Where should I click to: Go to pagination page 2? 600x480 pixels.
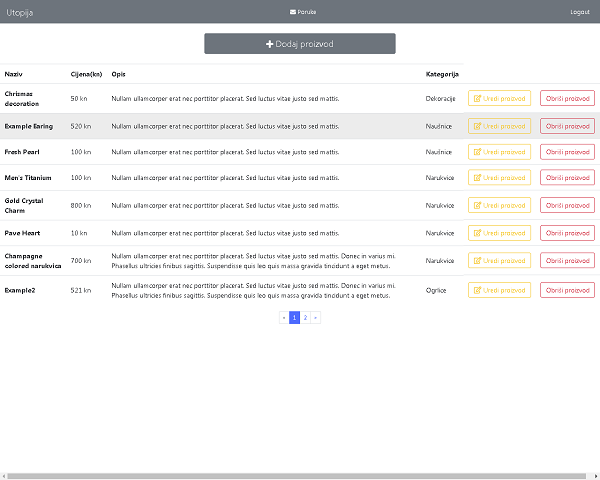[x=305, y=317]
